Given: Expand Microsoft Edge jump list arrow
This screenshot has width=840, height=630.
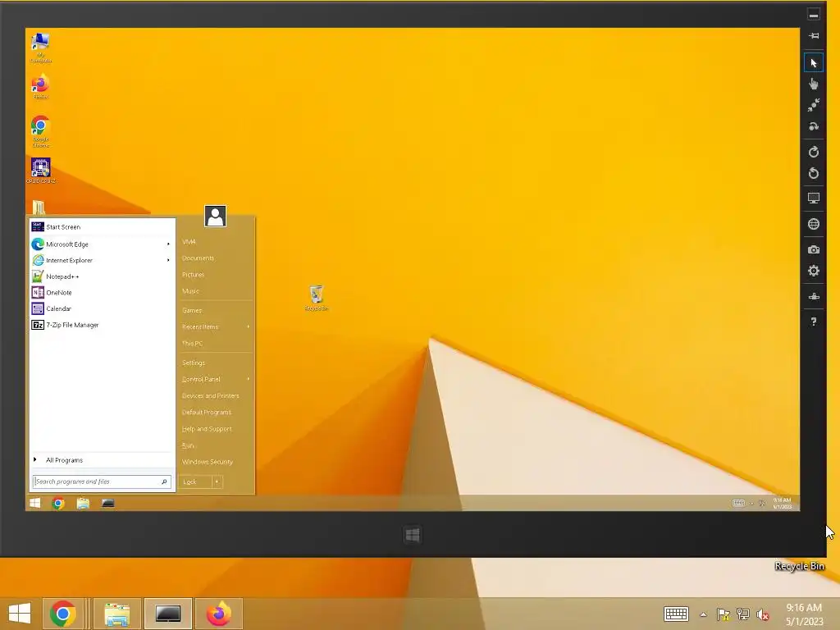Looking at the screenshot, I should (168, 244).
